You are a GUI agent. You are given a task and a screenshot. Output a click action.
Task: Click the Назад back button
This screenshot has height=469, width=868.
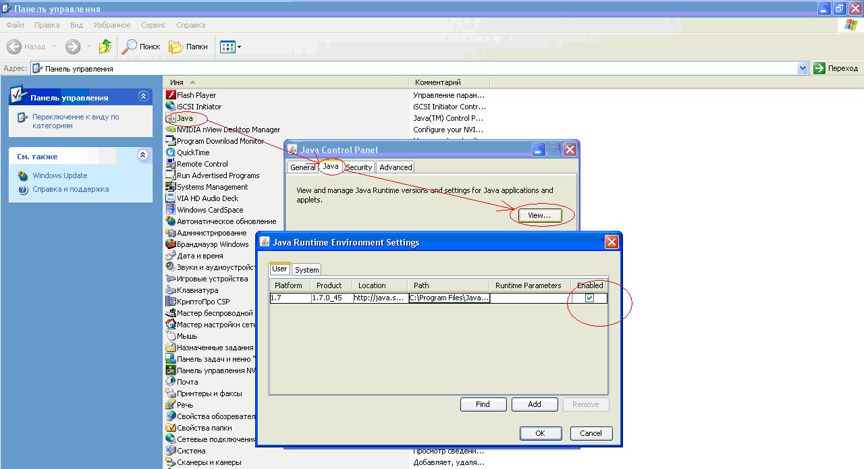click(26, 47)
